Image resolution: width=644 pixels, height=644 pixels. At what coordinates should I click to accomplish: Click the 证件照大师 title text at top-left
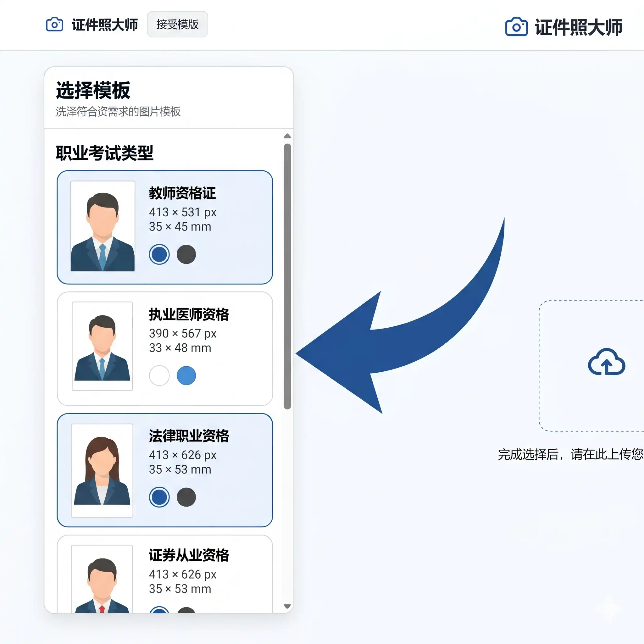tap(105, 25)
